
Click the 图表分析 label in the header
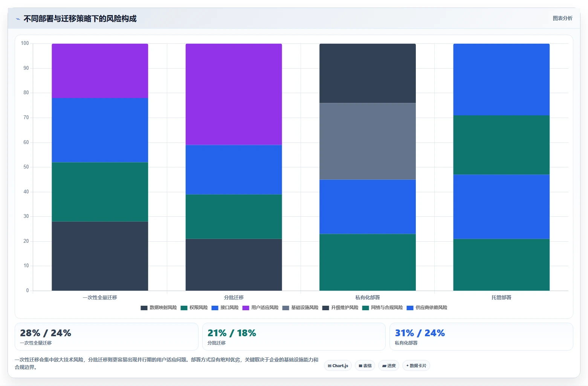[x=562, y=18]
